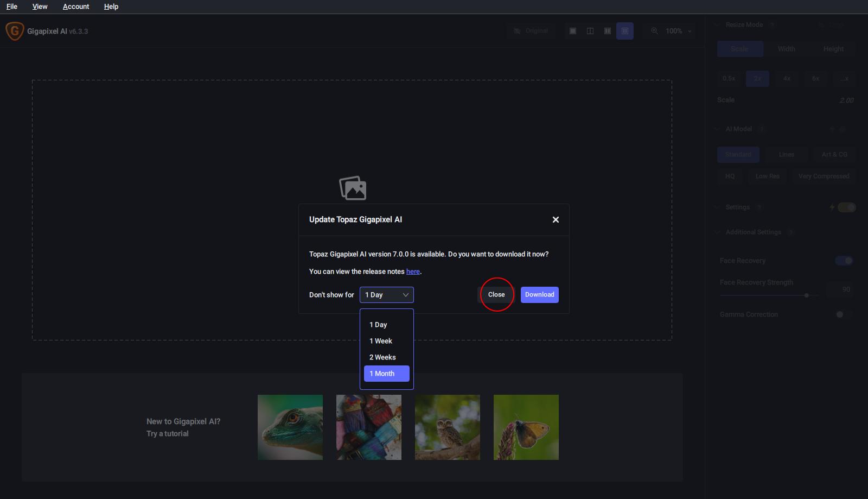Open the Resize Mode help icon
868x499 pixels.
click(772, 25)
